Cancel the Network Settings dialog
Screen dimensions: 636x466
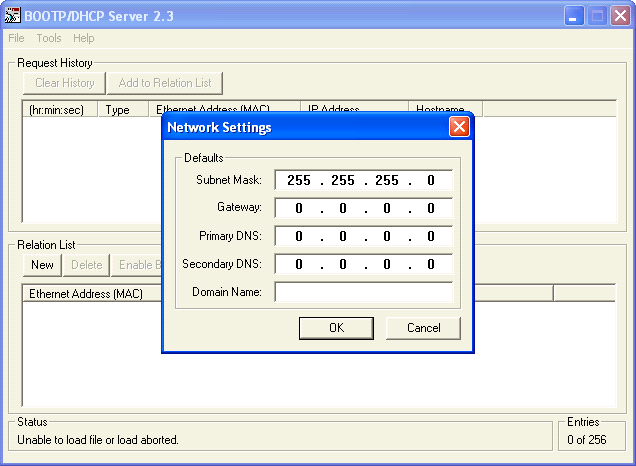[423, 328]
